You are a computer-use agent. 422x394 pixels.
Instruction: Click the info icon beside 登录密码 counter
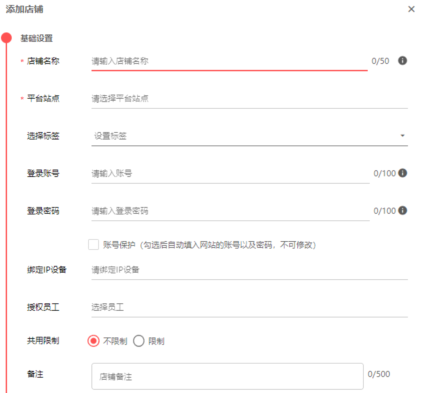(x=402, y=210)
